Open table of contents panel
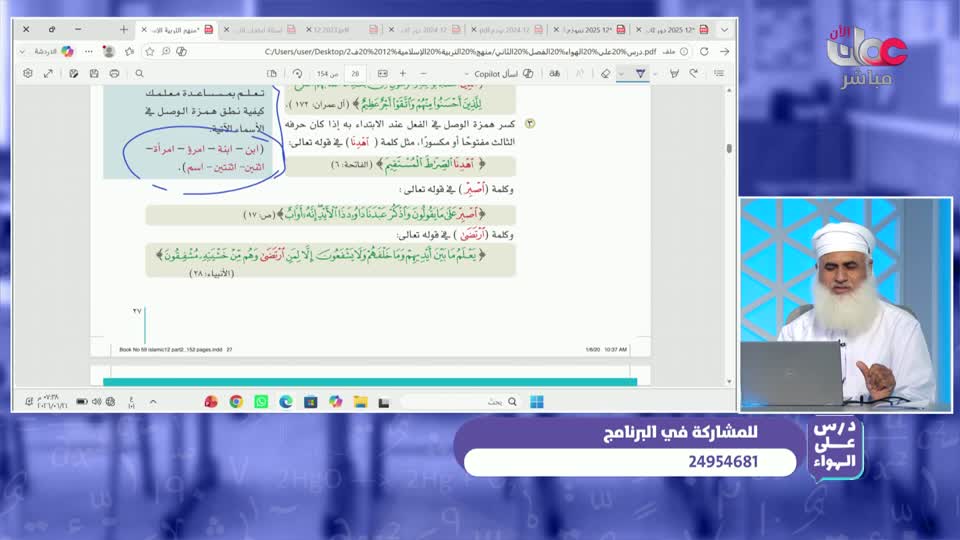The image size is (960, 540). pos(719,73)
